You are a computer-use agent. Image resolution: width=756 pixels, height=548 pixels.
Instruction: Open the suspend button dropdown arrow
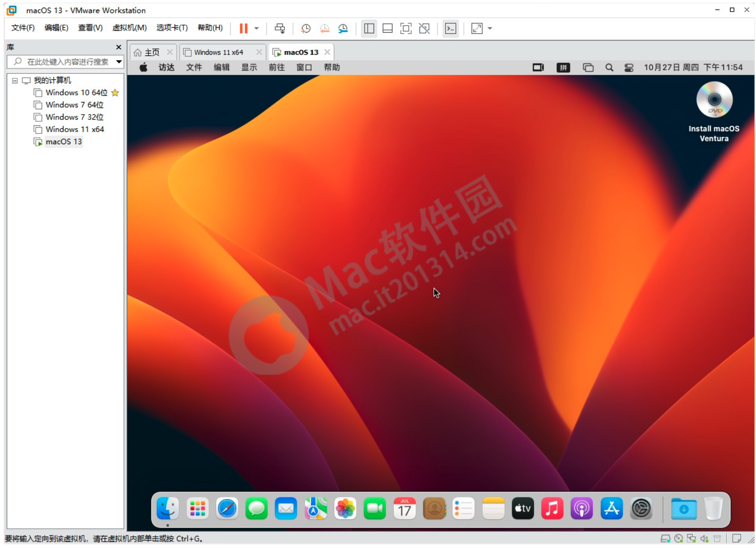(256, 28)
